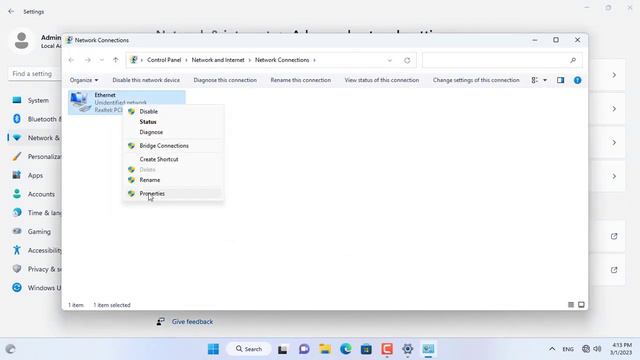Screen dimensions: 640x360
Task: Open Task View on taskbar
Action: pos(282,349)
